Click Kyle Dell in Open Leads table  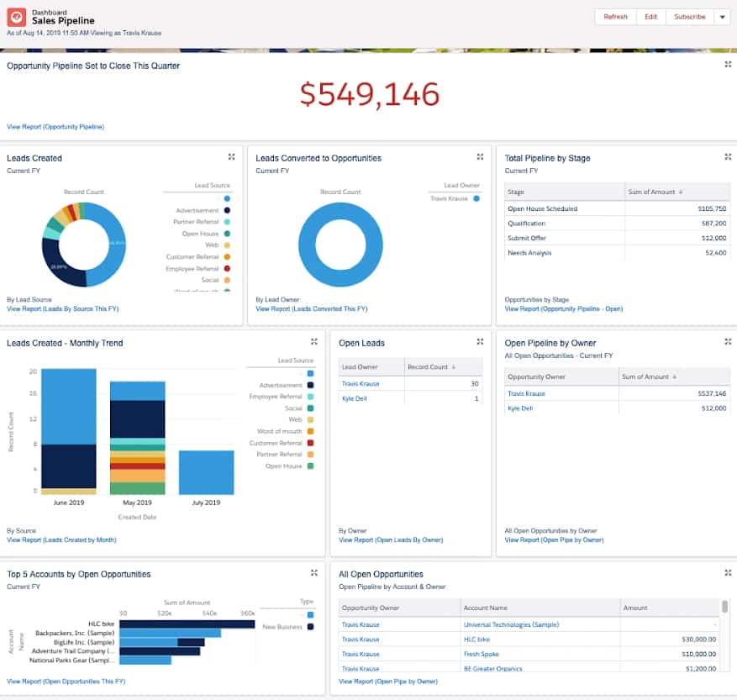[355, 398]
